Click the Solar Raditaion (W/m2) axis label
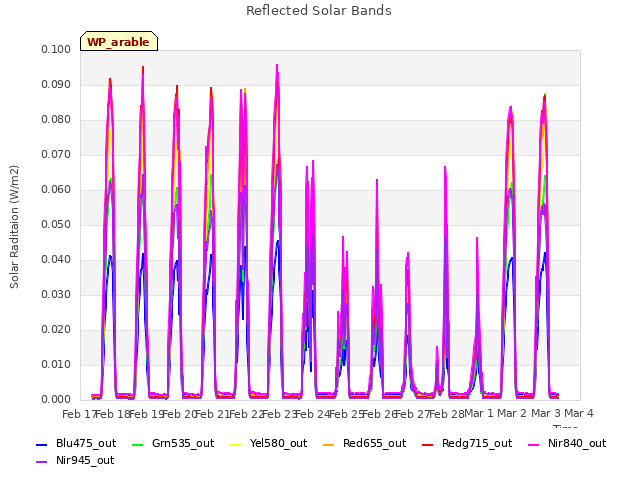 click(x=14, y=227)
